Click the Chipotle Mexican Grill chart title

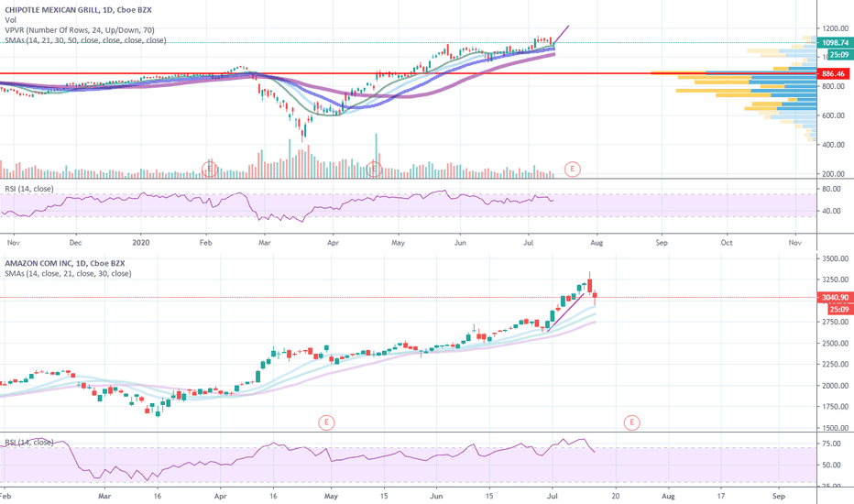click(x=79, y=10)
